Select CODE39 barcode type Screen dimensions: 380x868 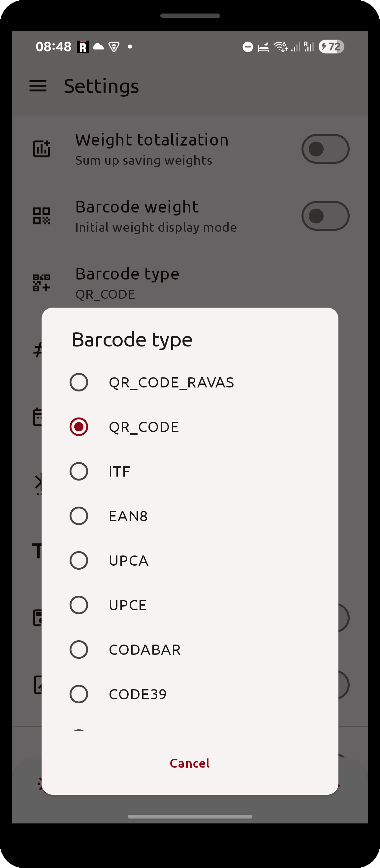[190, 694]
